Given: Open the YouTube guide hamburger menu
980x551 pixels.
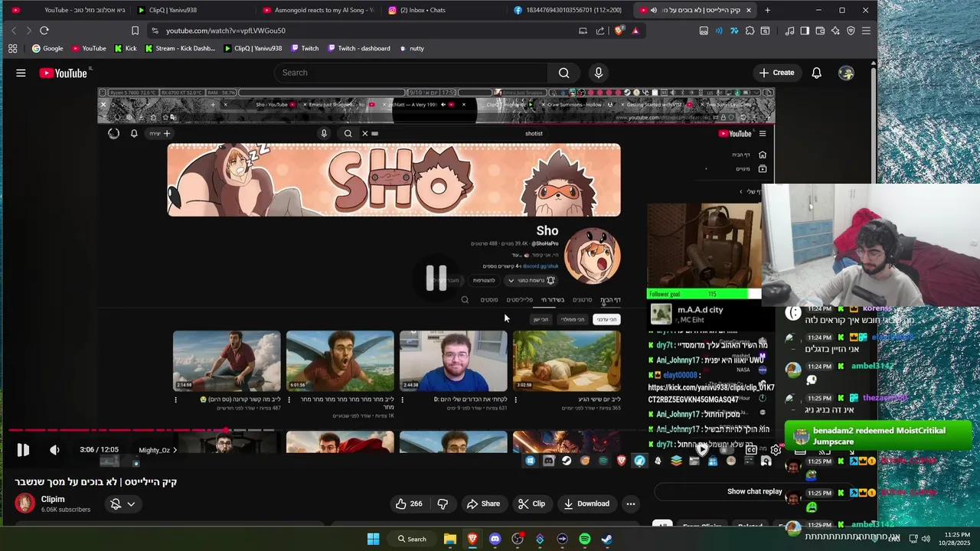Looking at the screenshot, I should click(x=21, y=73).
